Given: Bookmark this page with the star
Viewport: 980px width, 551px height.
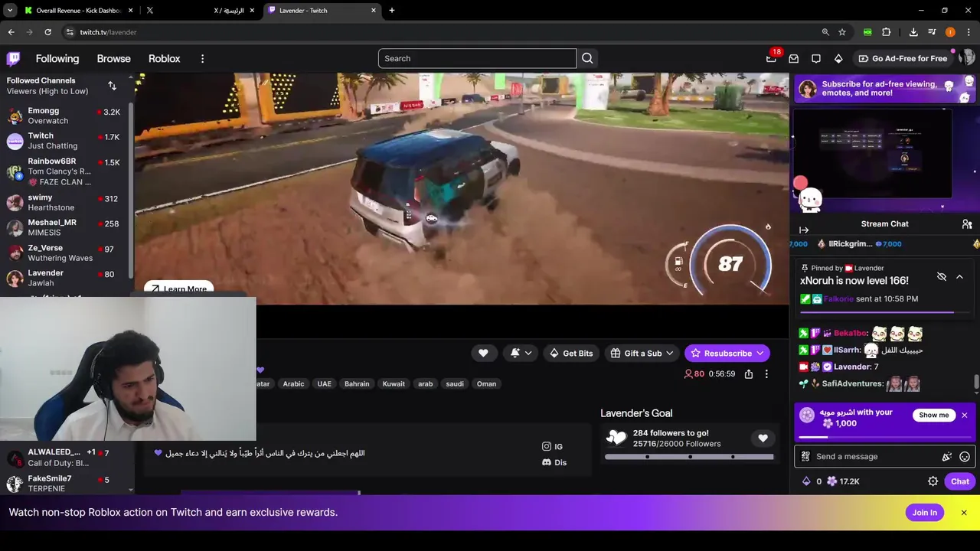Looking at the screenshot, I should (x=842, y=32).
